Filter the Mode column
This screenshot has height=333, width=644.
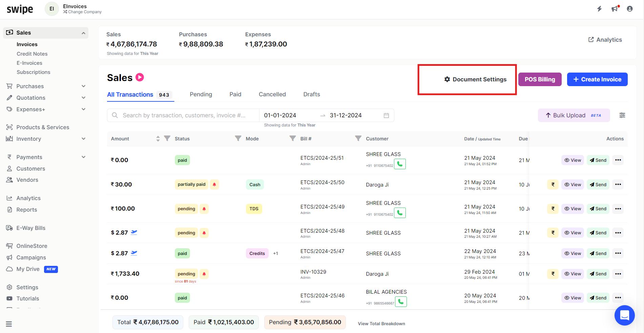click(293, 138)
